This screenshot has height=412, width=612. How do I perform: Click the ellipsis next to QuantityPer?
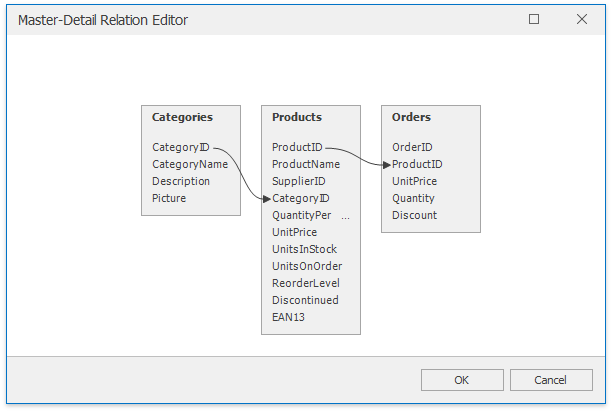[345, 218]
